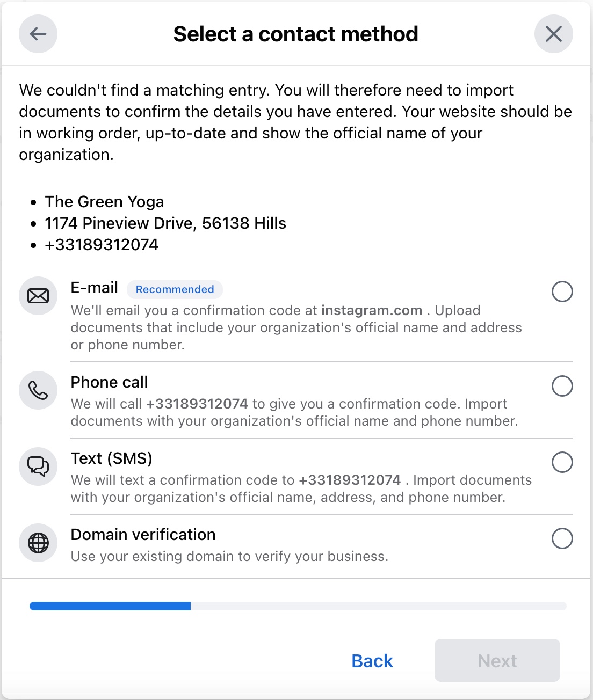Click the Text SMS chat bubbles icon

click(x=38, y=466)
